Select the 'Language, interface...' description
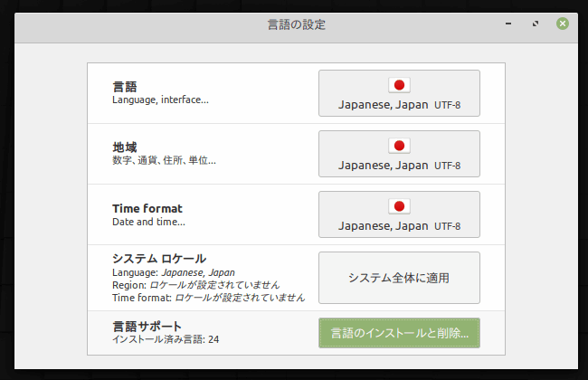588x380 pixels. click(x=160, y=100)
